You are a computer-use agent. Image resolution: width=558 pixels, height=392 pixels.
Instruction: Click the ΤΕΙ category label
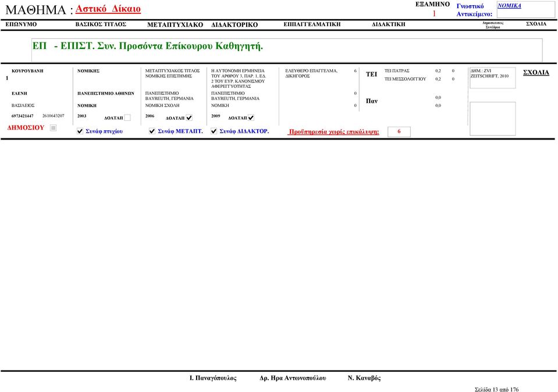[x=371, y=74]
